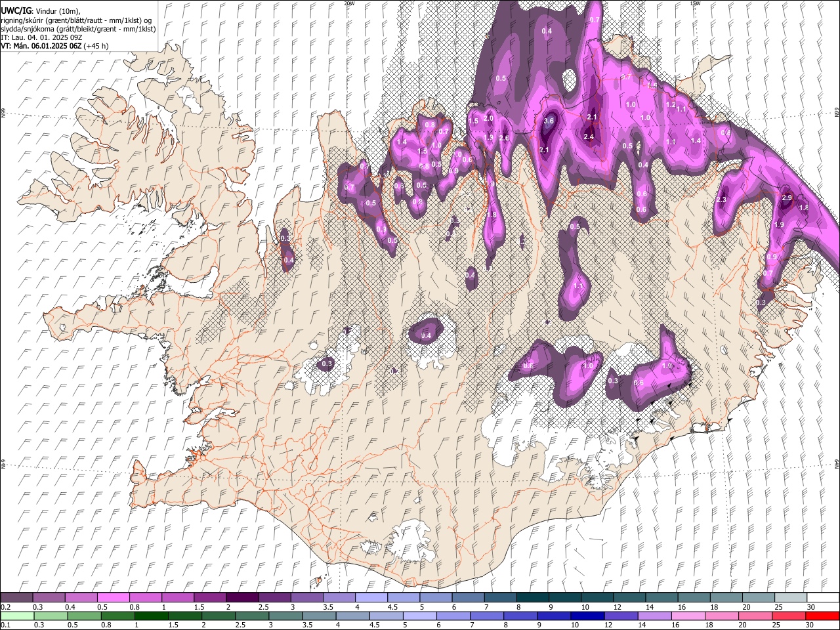Click the VT: Mán. 06.01.2025 06Z (+45 h) line
The height and width of the screenshot is (630, 840).
coord(54,46)
